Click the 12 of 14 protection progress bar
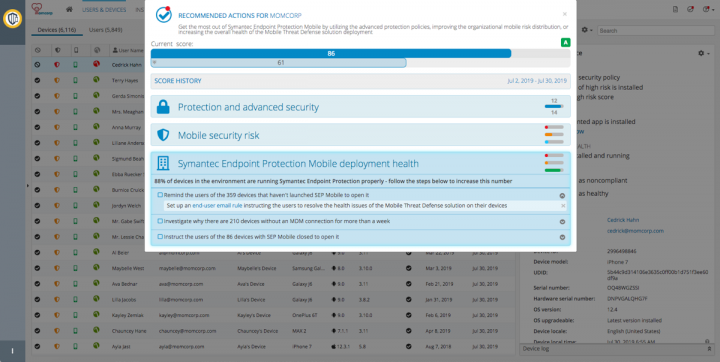 [554, 106]
